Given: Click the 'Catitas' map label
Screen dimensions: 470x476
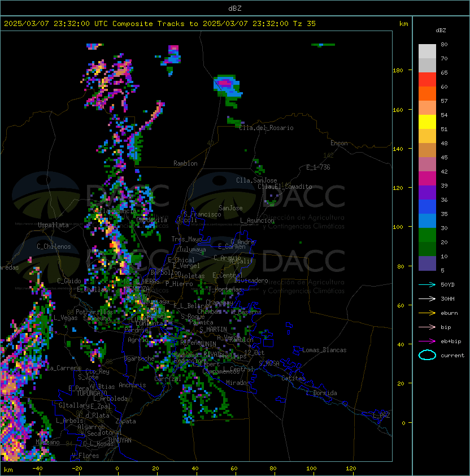Looking at the screenshot, I should [293, 378].
